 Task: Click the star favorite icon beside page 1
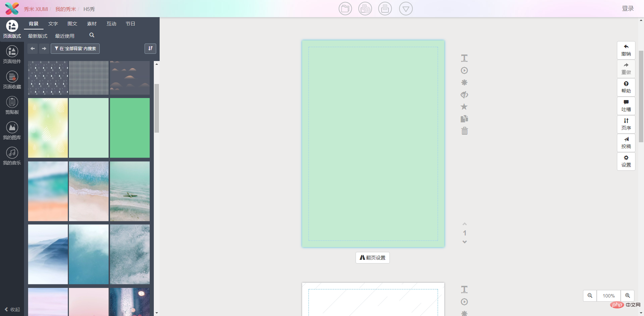(464, 107)
